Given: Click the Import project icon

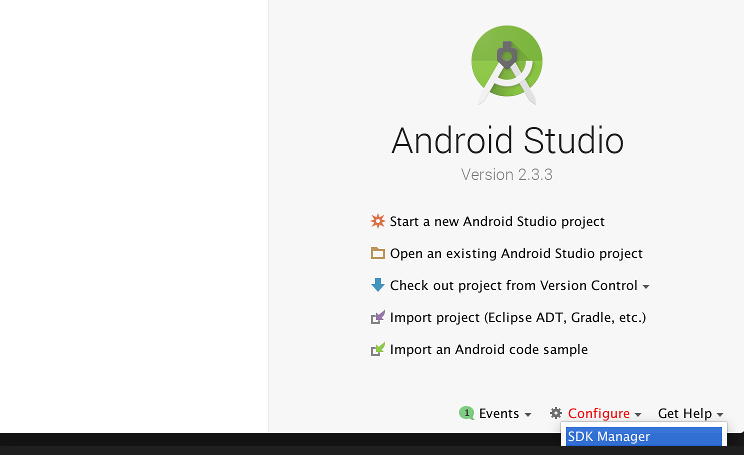Looking at the screenshot, I should click(x=377, y=317).
